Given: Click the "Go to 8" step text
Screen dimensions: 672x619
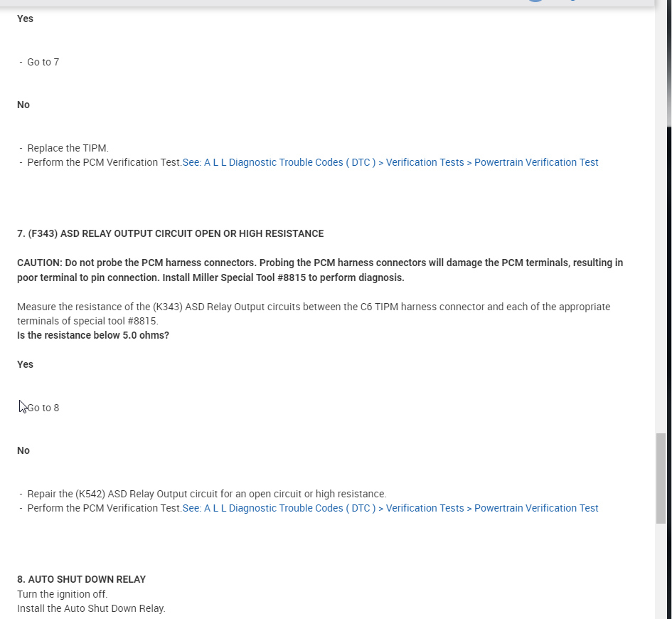Looking at the screenshot, I should pos(43,408).
